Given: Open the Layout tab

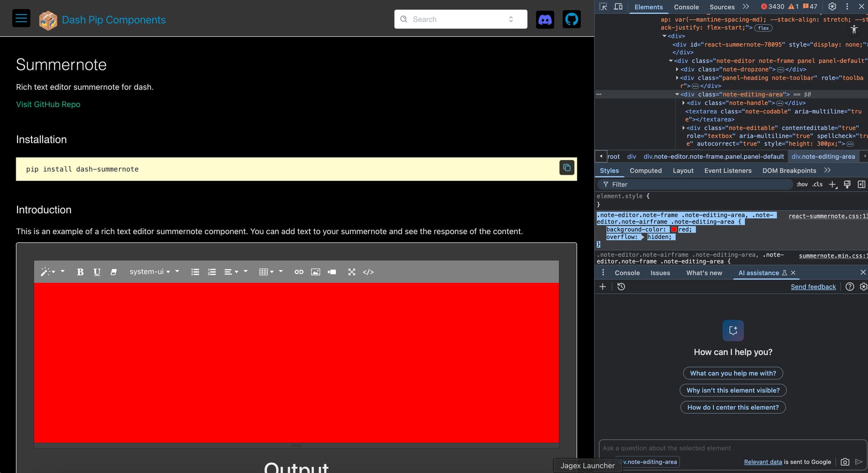Looking at the screenshot, I should (x=683, y=170).
